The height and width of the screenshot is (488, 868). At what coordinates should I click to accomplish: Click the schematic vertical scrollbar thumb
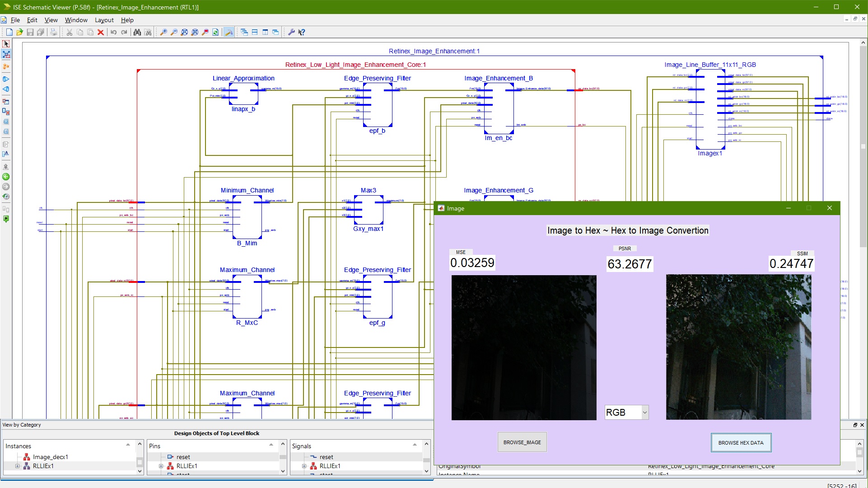863,146
